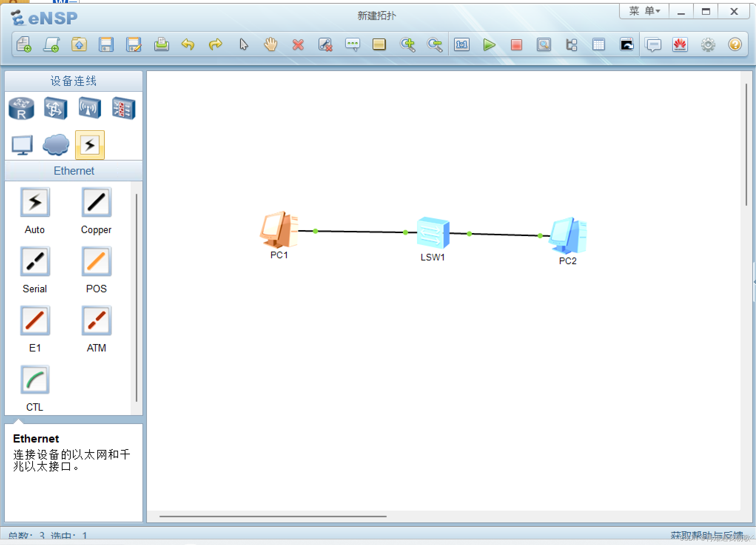Select the Router device category icon

click(x=21, y=108)
